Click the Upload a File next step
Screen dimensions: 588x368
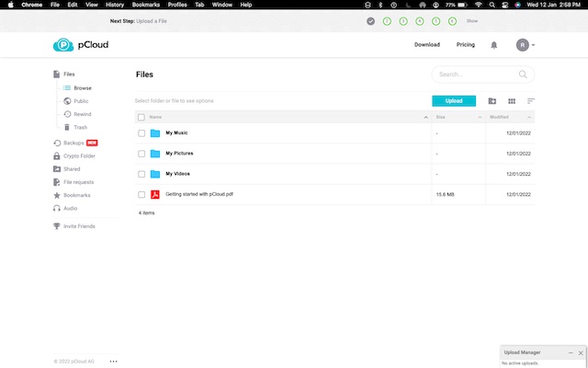pyautogui.click(x=152, y=21)
